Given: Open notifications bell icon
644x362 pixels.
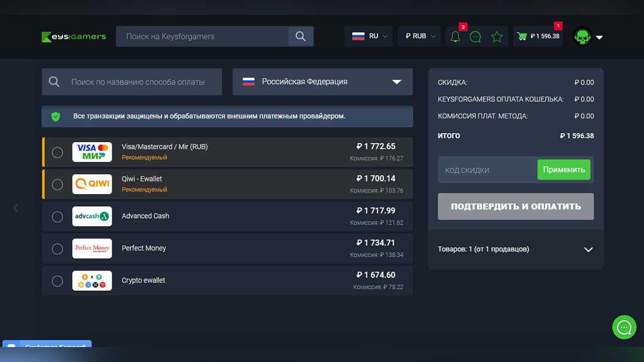Looking at the screenshot, I should (455, 37).
